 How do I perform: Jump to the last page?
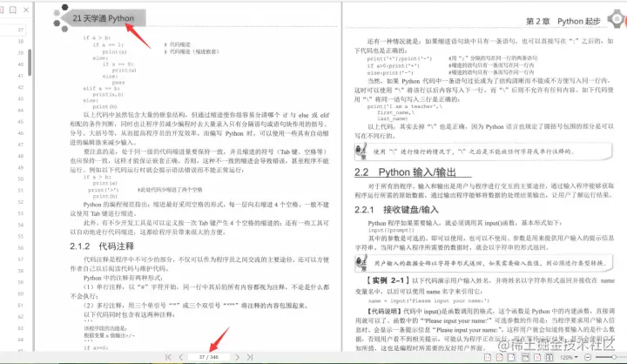click(250, 357)
